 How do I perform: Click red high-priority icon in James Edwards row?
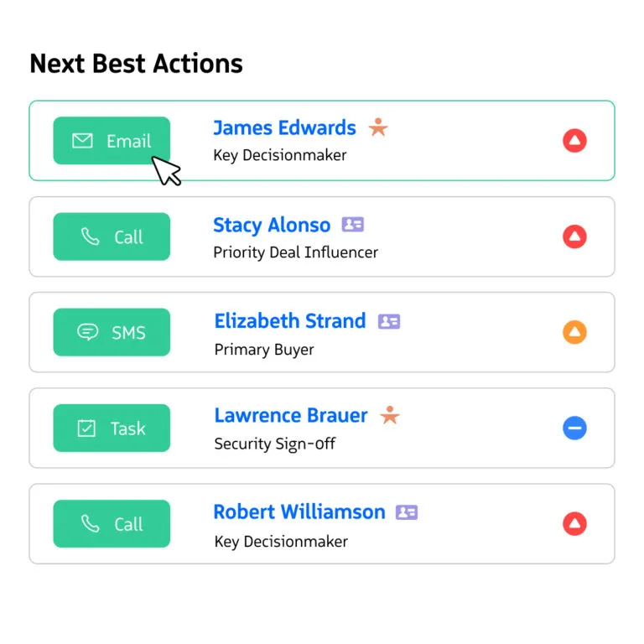[x=574, y=141]
